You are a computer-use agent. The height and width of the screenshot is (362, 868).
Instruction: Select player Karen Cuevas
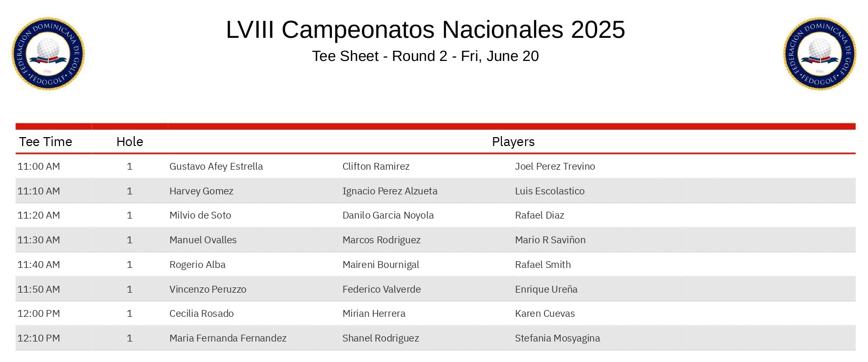click(x=544, y=314)
